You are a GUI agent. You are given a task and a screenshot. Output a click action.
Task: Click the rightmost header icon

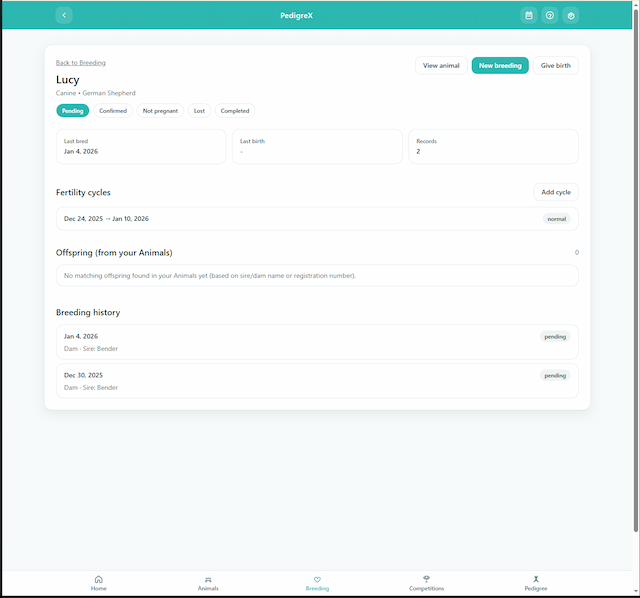point(571,15)
